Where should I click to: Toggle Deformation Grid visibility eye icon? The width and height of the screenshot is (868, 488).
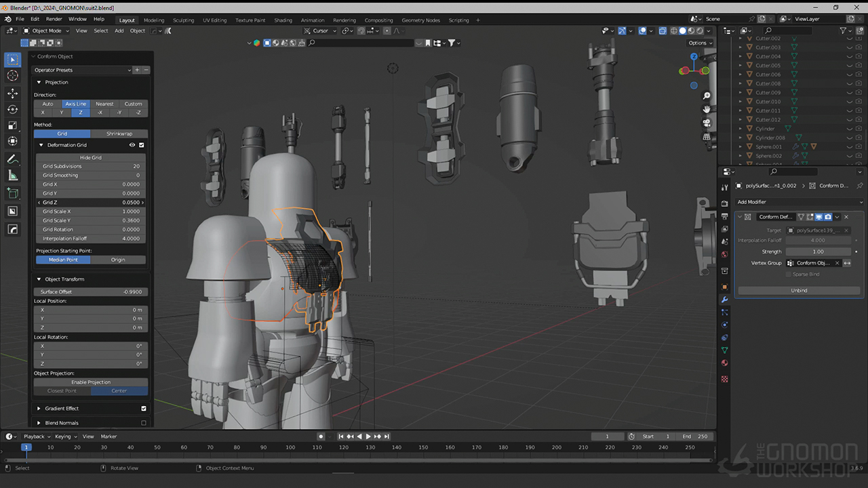(132, 145)
